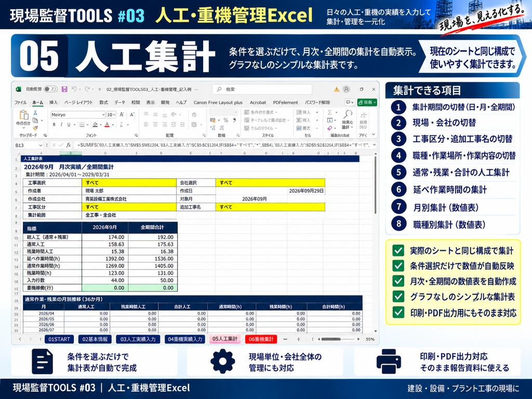The width and height of the screenshot is (532, 399).
Task: Open Find & Select magnifier icon
Action: 348,114
